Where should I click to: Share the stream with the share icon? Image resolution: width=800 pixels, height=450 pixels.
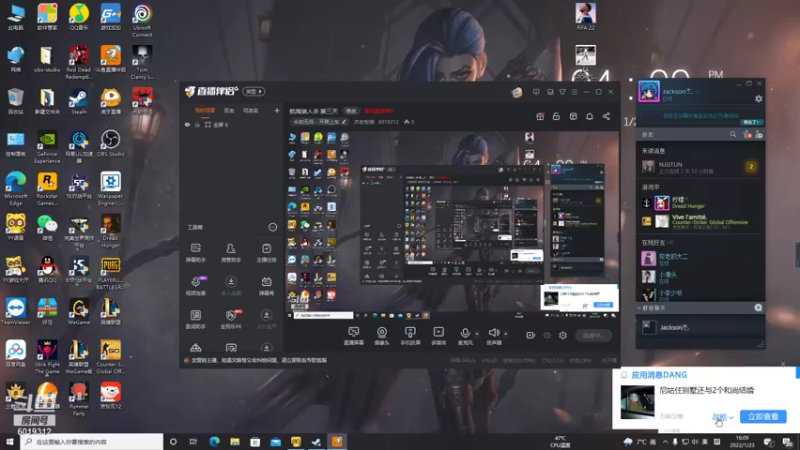pos(606,116)
